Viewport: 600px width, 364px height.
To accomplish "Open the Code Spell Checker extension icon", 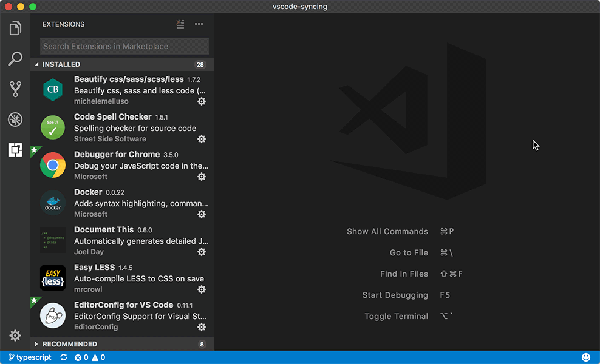I will [x=53, y=127].
